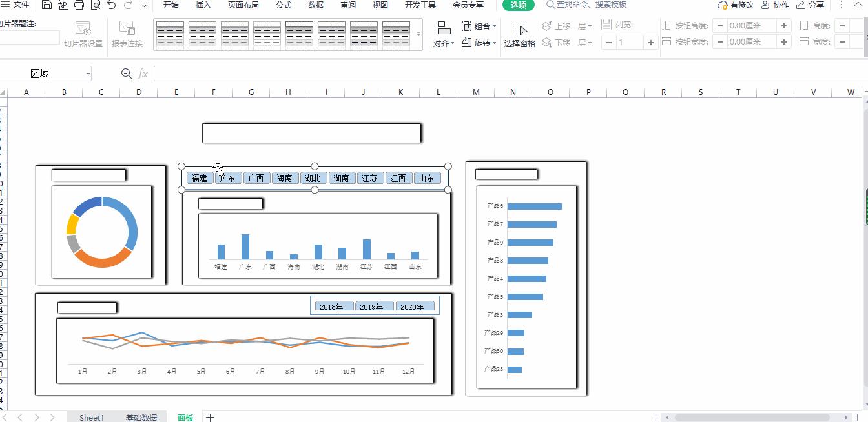
Task: Toggle the 海南 slicer button
Action: 284,178
